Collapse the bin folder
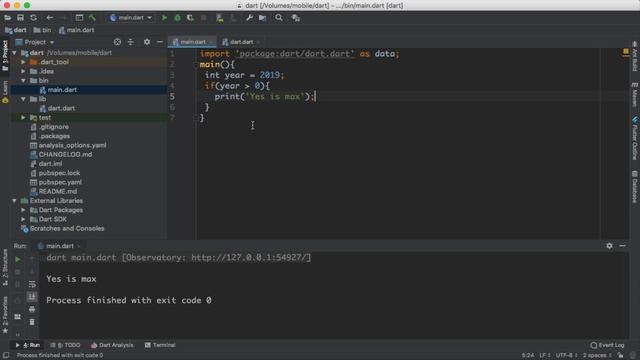The height and width of the screenshot is (360, 640). [x=24, y=81]
